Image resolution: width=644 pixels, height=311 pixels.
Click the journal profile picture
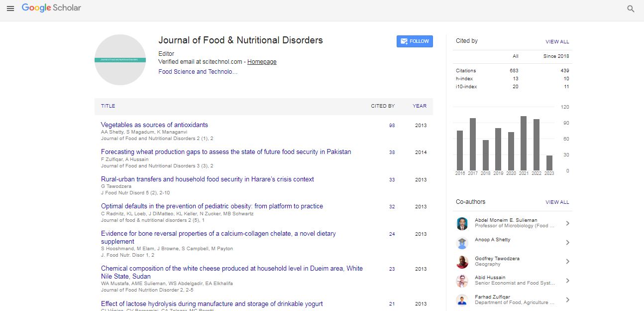[x=120, y=60]
